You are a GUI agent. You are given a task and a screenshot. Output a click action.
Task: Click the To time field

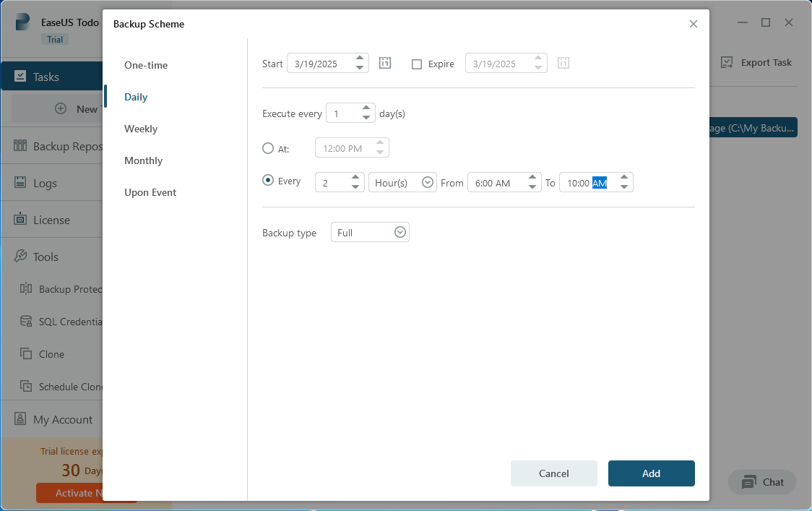596,182
